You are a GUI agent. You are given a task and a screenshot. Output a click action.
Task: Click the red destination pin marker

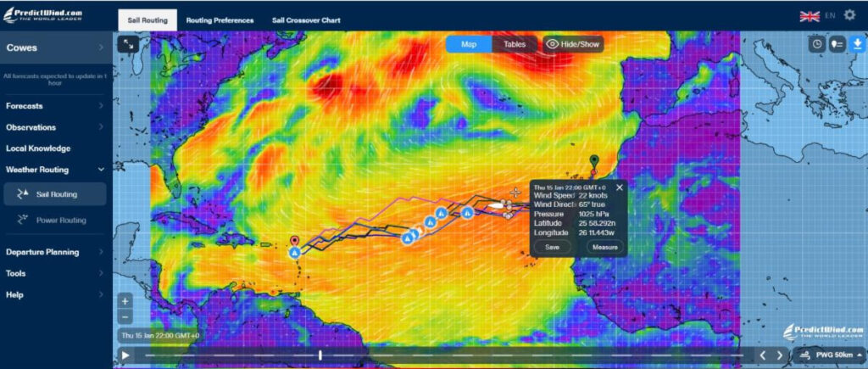295,241
